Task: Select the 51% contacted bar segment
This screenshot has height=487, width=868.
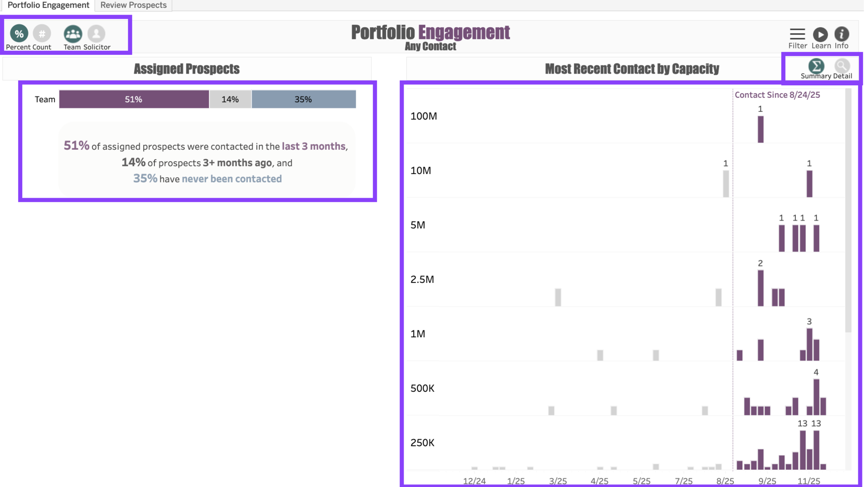Action: [134, 99]
